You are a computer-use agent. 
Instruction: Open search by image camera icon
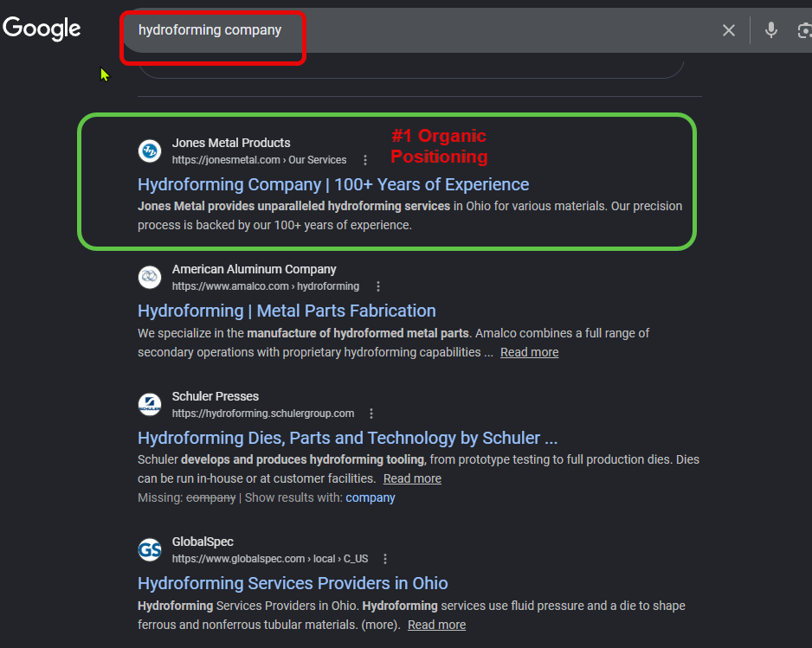[804, 31]
